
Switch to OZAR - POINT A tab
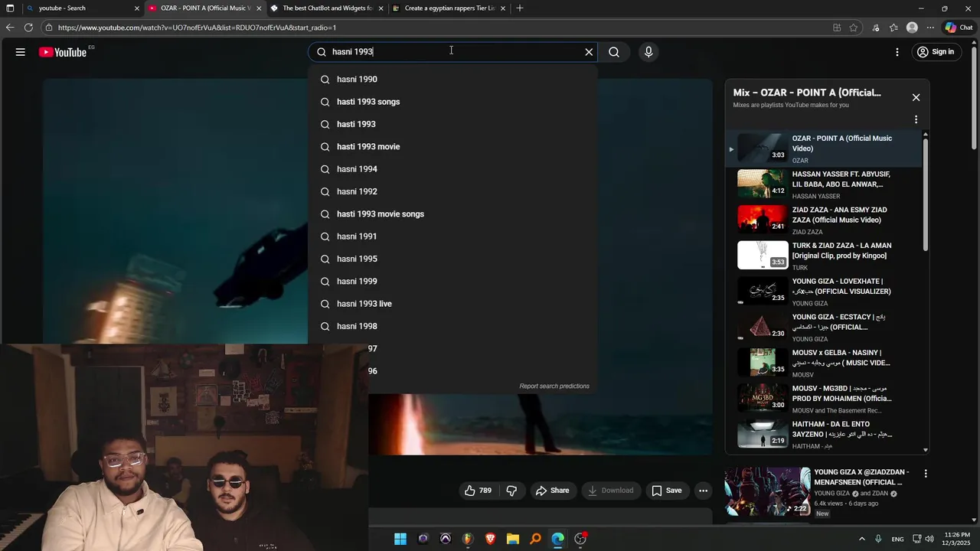click(204, 8)
